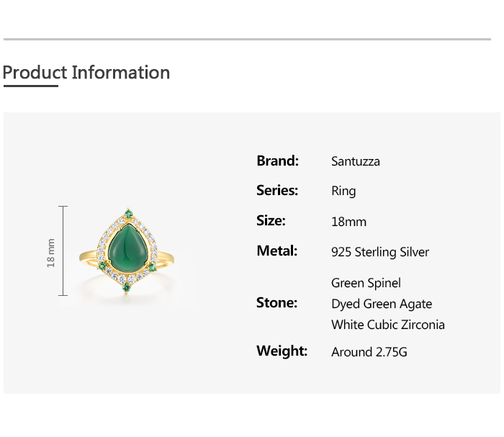This screenshot has width=504, height=437.
Task: Click the Dyed Green Agate text
Action: click(381, 304)
